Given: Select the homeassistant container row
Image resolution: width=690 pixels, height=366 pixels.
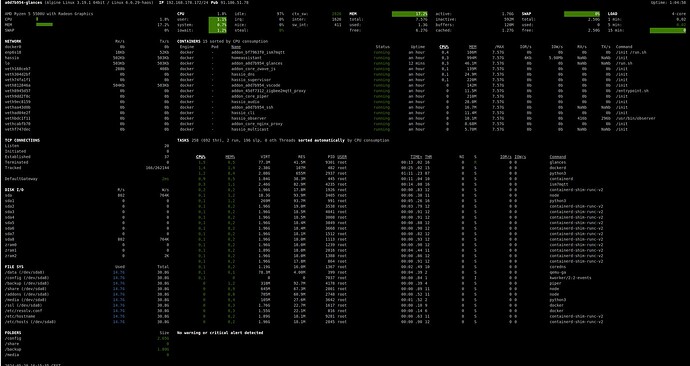Looking at the screenshot, I should 418,58.
